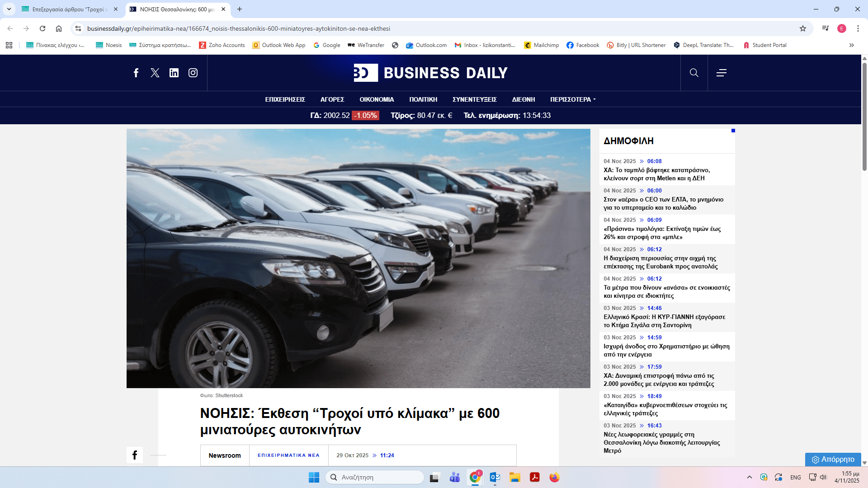Open the X (Twitter) social icon

(x=155, y=73)
